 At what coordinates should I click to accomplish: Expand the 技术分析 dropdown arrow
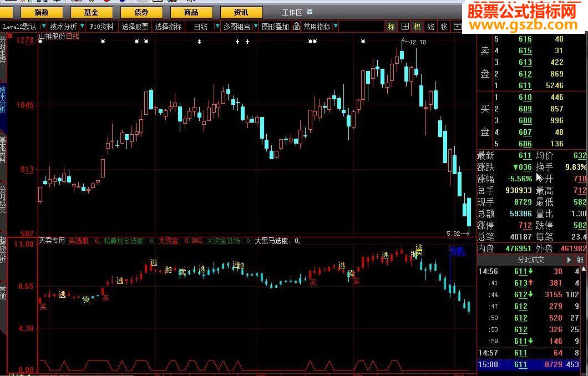pyautogui.click(x=82, y=27)
